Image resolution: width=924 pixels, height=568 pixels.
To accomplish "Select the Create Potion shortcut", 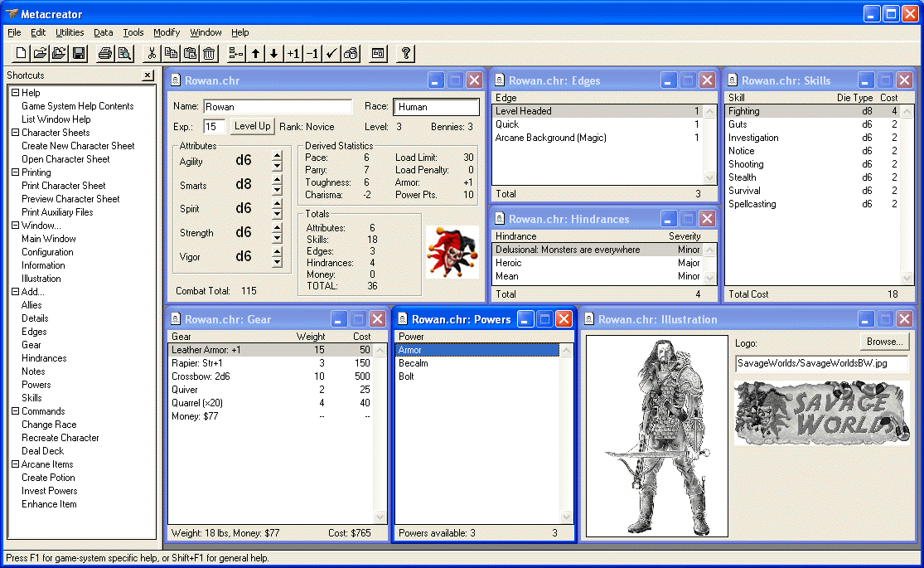I will coord(48,477).
